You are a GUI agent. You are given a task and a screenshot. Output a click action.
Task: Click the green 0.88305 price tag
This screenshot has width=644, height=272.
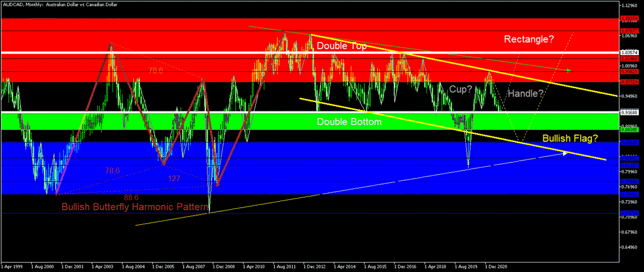[628, 129]
